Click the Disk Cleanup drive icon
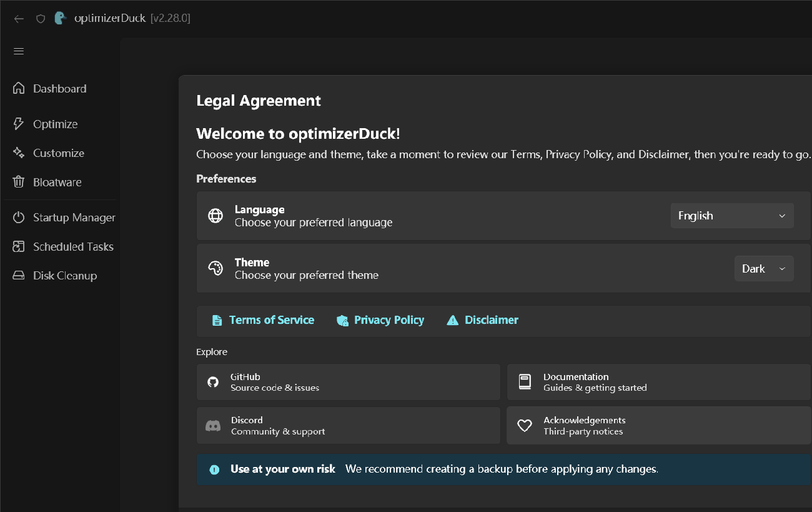Viewport: 812px width, 512px height. point(19,276)
